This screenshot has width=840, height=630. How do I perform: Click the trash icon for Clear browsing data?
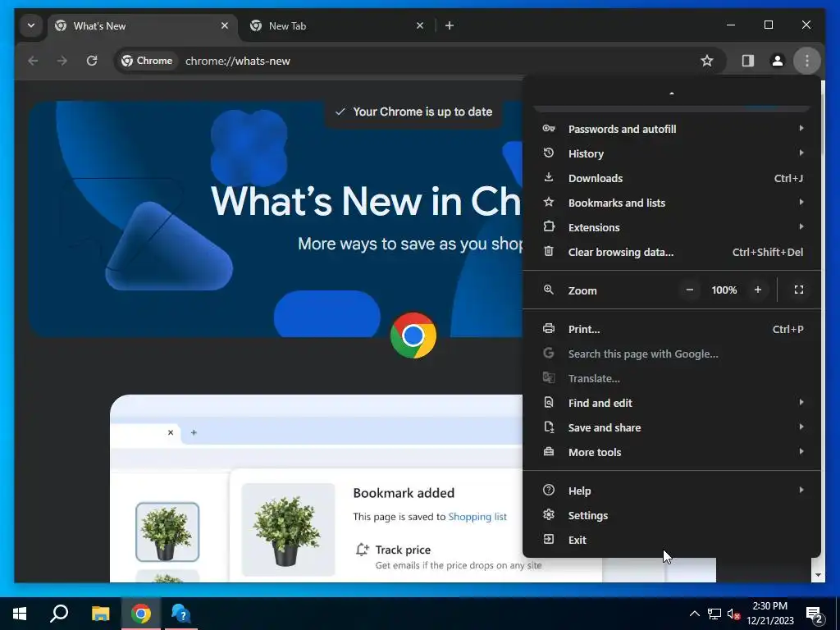coord(549,251)
